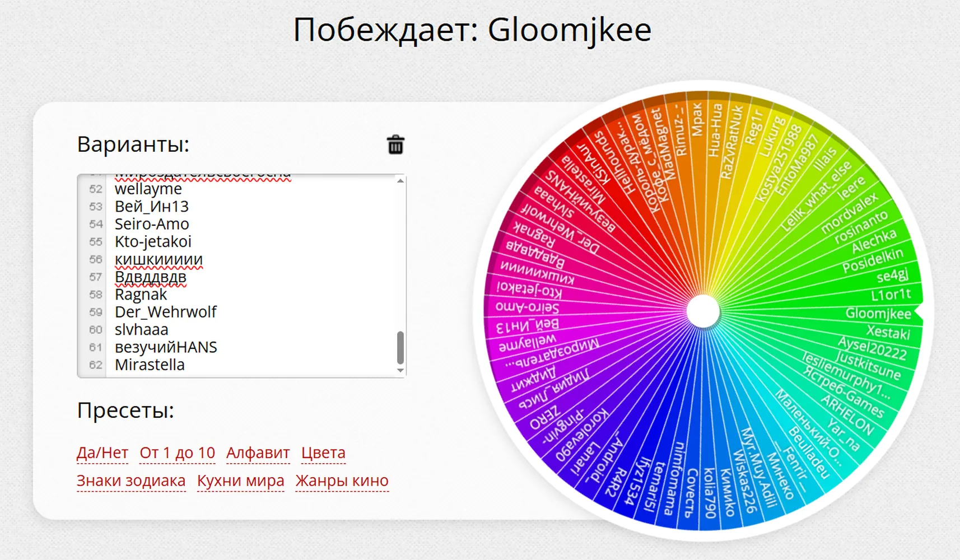
Task: Click the кишкиииии entry
Action: (159, 259)
